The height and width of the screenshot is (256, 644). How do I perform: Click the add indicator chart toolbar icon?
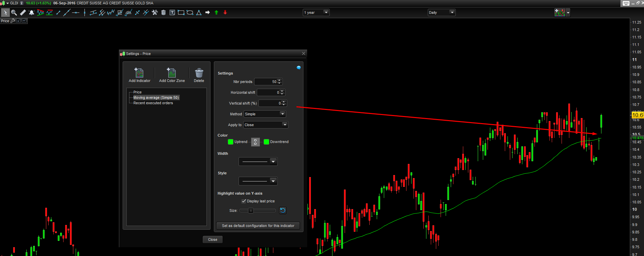[560, 12]
